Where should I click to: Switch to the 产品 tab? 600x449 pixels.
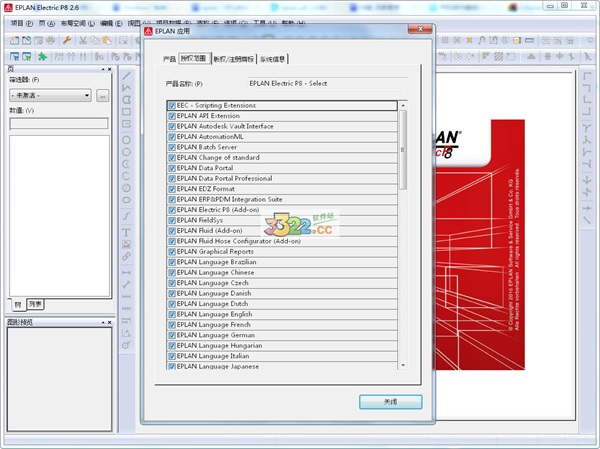coord(168,59)
